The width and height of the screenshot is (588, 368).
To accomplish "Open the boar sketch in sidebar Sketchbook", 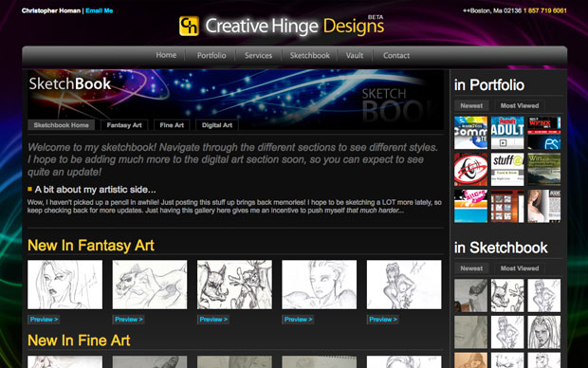I will pos(507,295).
